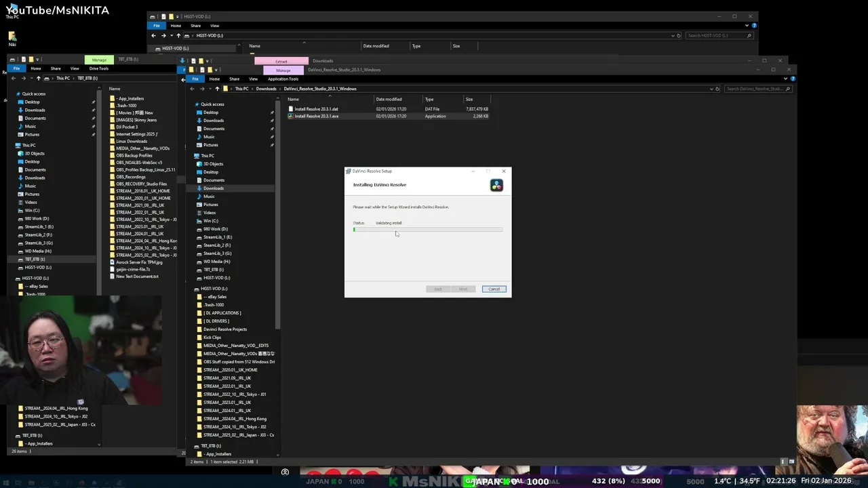Go back in the DaVinci_Resolve_Studio window

click(x=192, y=89)
